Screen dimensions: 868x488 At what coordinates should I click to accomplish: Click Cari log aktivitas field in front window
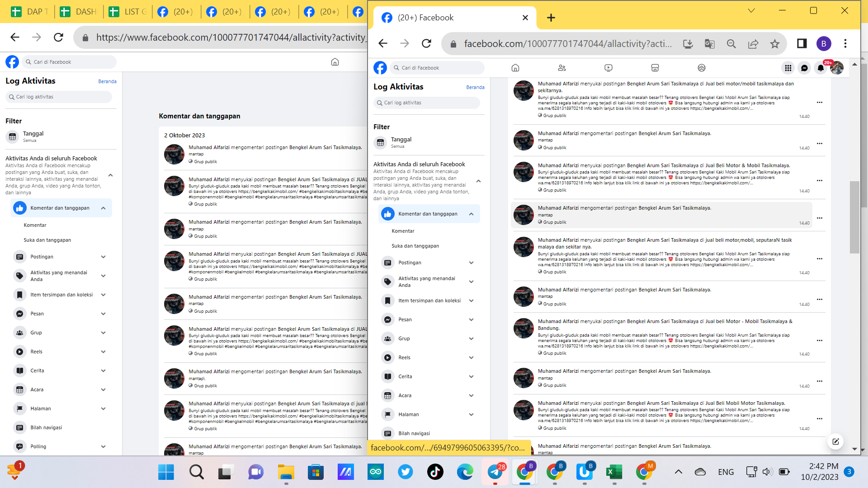[x=427, y=103]
